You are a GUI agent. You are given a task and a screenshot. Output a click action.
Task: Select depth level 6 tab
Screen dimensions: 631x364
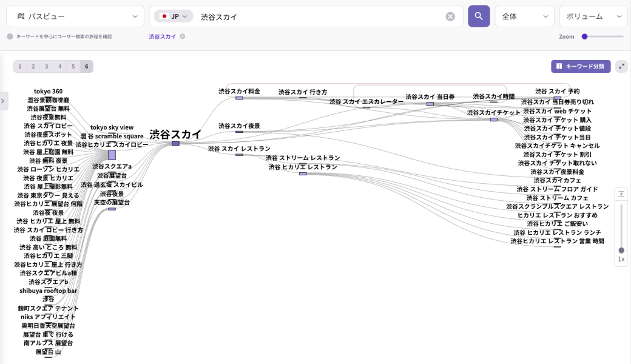coord(87,66)
